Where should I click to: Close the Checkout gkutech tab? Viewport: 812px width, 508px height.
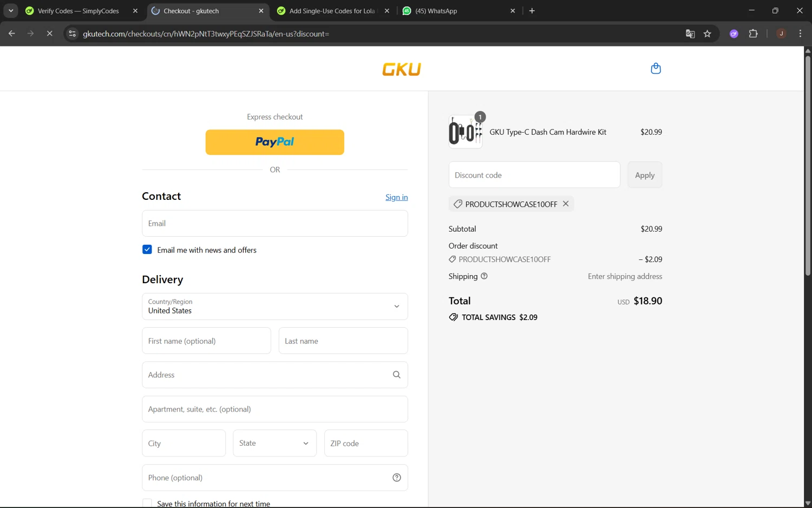click(x=261, y=11)
